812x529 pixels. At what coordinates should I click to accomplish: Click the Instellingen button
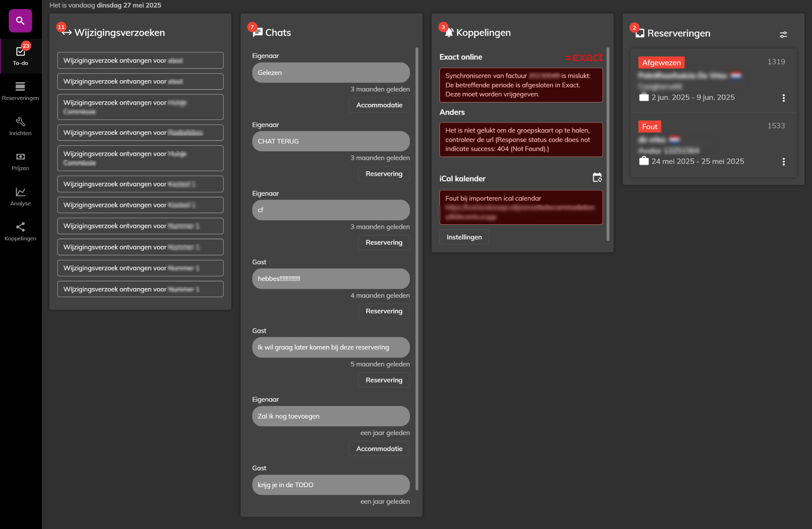pos(464,237)
